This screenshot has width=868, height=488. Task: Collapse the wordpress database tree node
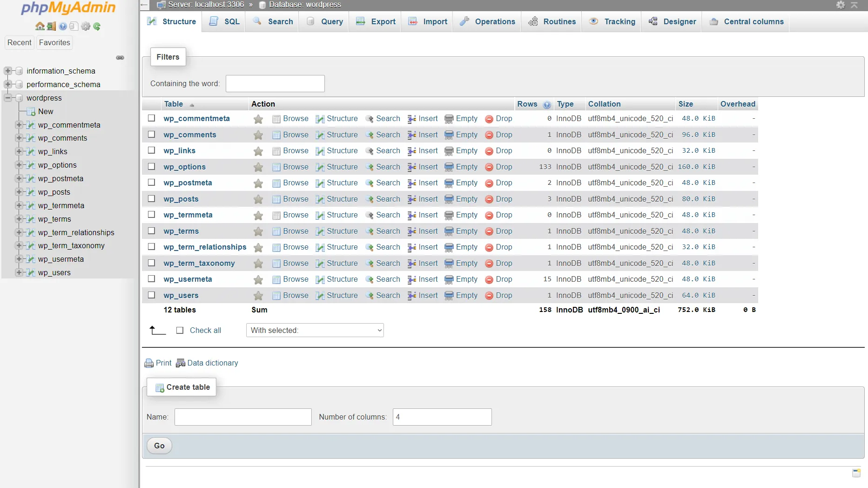point(8,98)
